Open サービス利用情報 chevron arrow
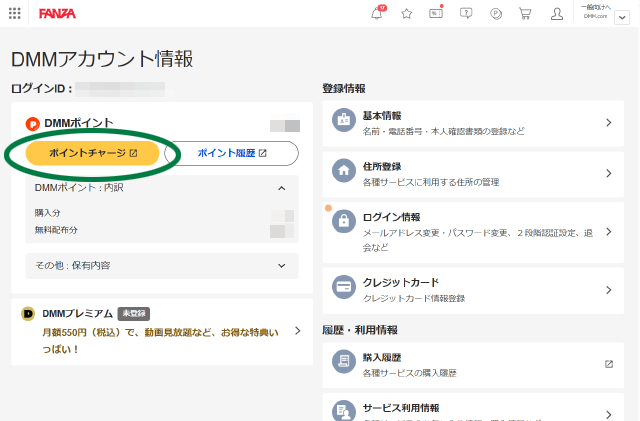 pos(609,414)
